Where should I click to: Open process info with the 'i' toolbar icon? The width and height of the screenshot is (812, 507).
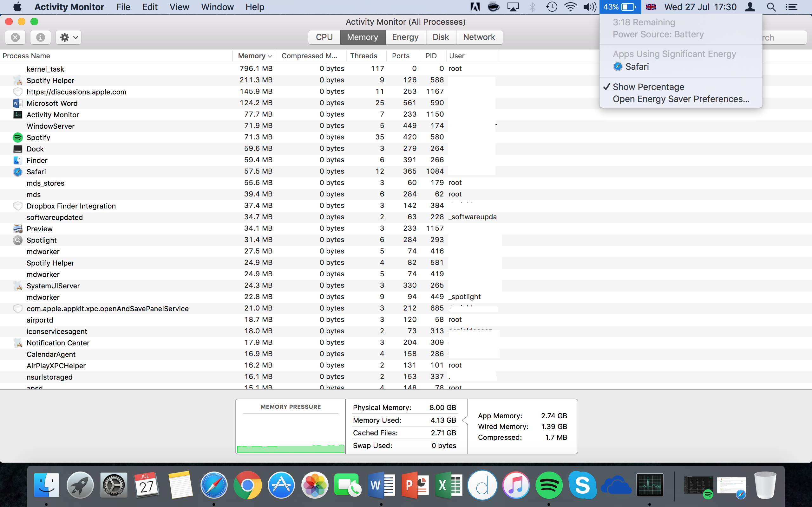[40, 37]
